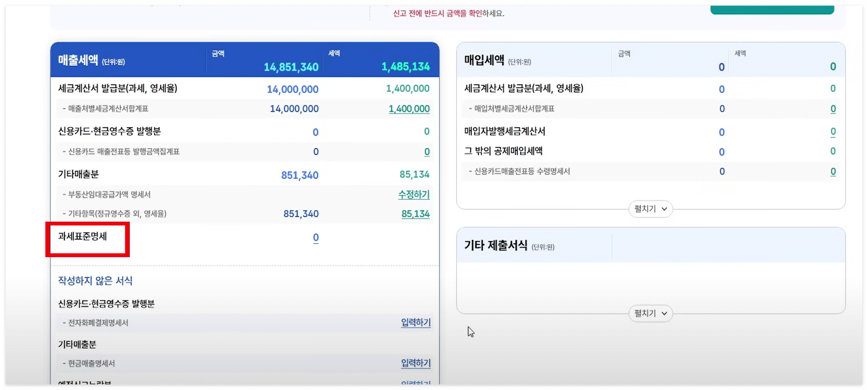Collapse the 매입세액 panel chevron arrow
The image size is (868, 390).
[665, 209]
